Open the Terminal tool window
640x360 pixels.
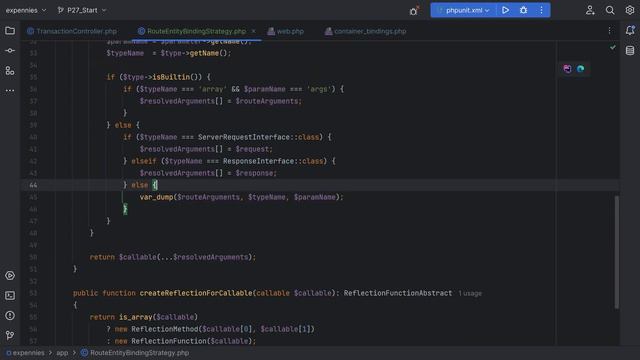click(10, 296)
